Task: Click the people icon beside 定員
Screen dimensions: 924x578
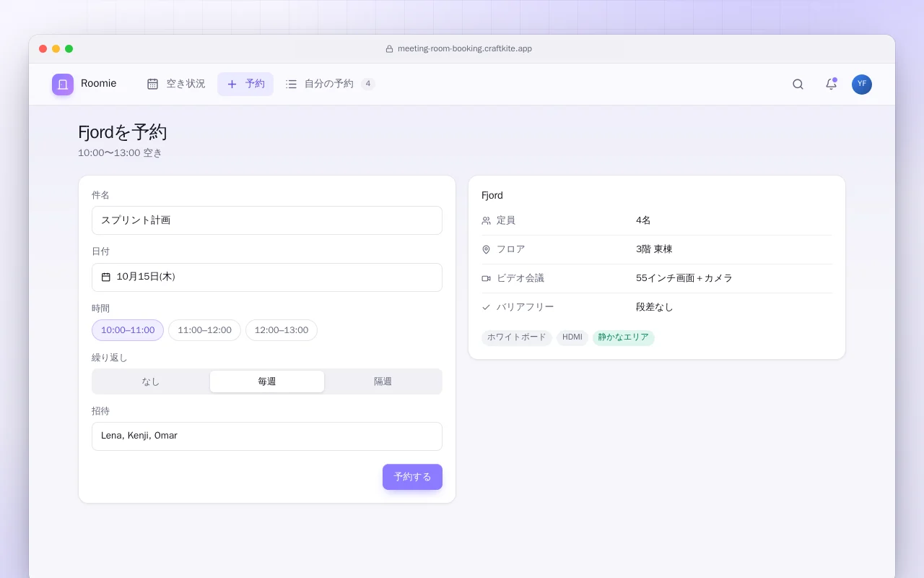Action: click(x=486, y=220)
